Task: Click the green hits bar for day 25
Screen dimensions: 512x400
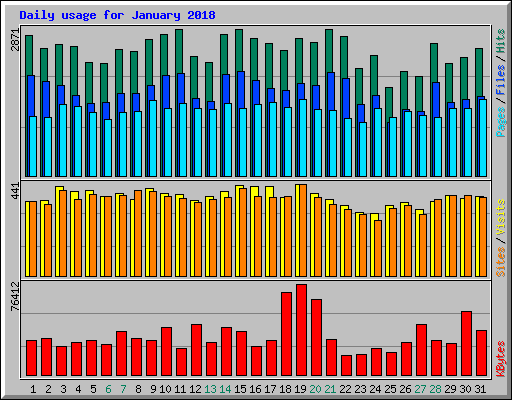Action: point(389,104)
